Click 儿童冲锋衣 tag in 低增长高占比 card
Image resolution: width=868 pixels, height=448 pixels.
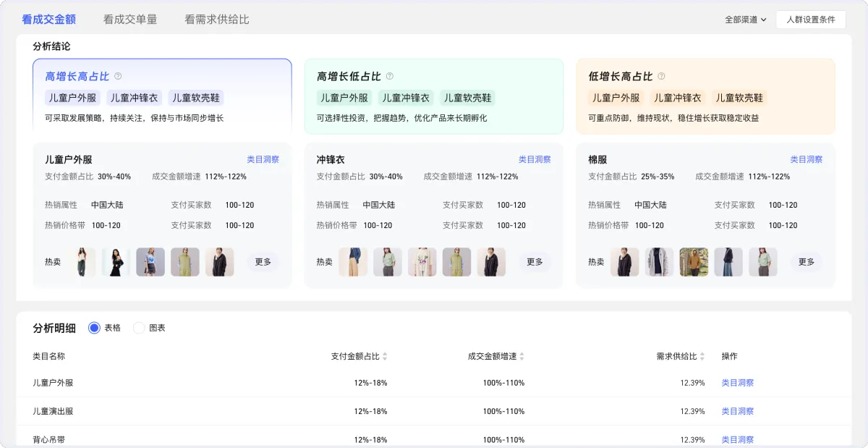[678, 98]
